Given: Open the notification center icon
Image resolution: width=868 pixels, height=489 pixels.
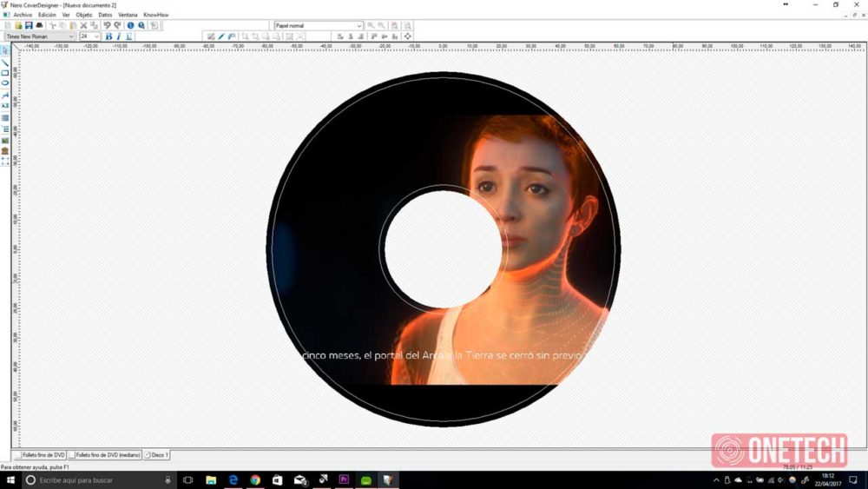Looking at the screenshot, I should point(853,480).
